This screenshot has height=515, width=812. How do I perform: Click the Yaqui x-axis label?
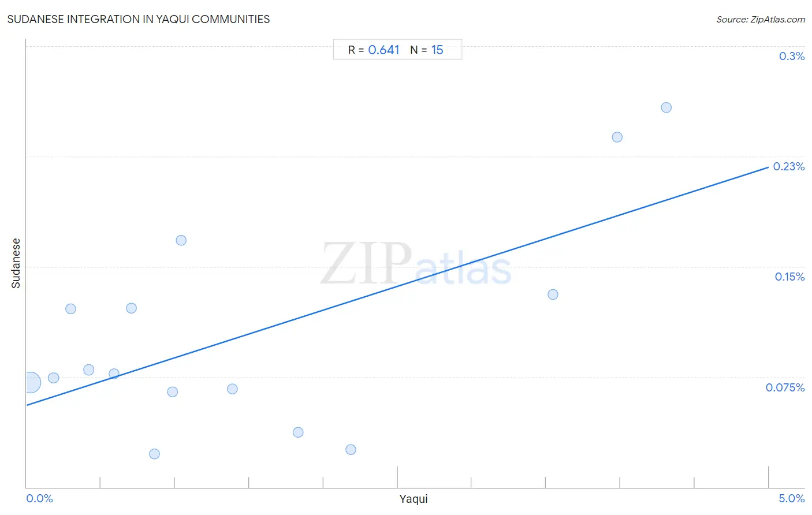click(414, 499)
